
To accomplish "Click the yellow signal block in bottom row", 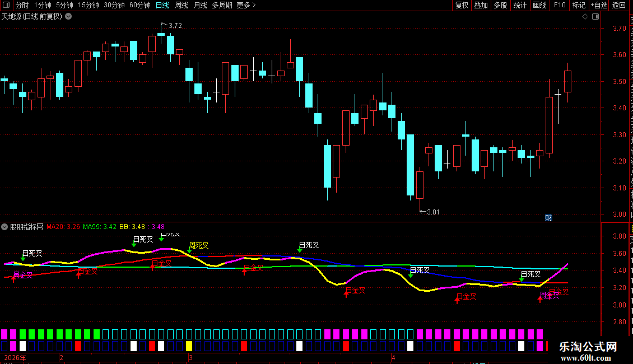I will point(189,346).
